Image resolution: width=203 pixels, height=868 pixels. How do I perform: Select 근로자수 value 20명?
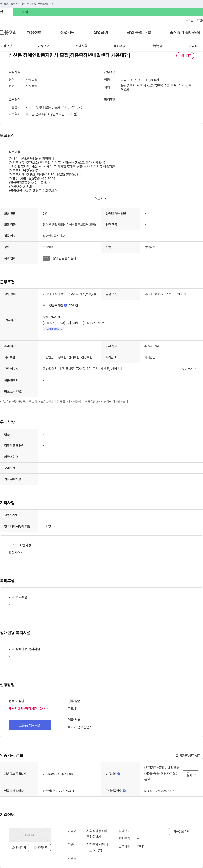[x=140, y=846]
